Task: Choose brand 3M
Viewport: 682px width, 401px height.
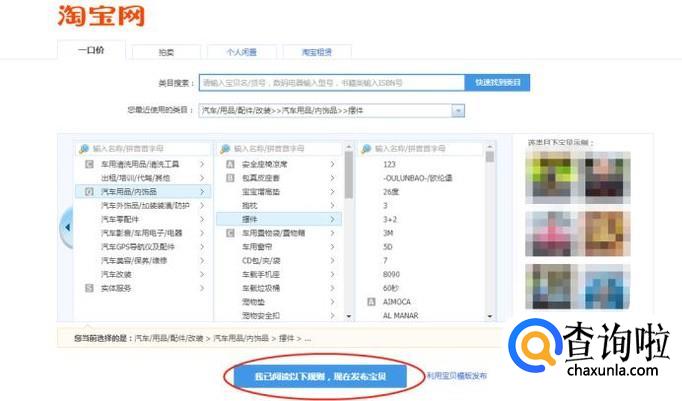Action: pyautogui.click(x=388, y=233)
